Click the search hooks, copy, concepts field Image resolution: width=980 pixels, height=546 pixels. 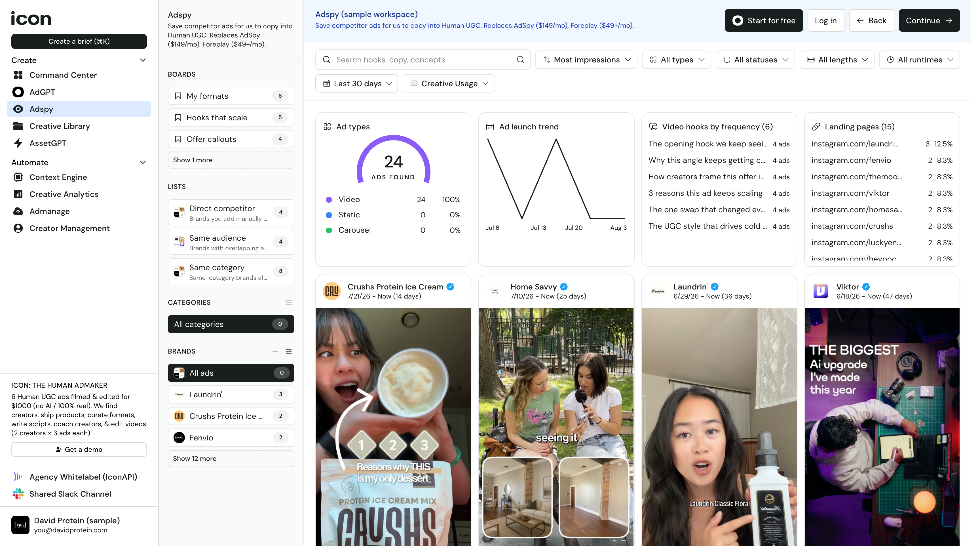pos(423,60)
